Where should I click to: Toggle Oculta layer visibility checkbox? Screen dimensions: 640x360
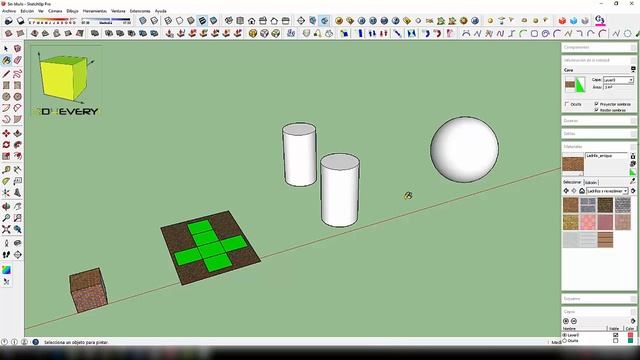click(x=615, y=340)
